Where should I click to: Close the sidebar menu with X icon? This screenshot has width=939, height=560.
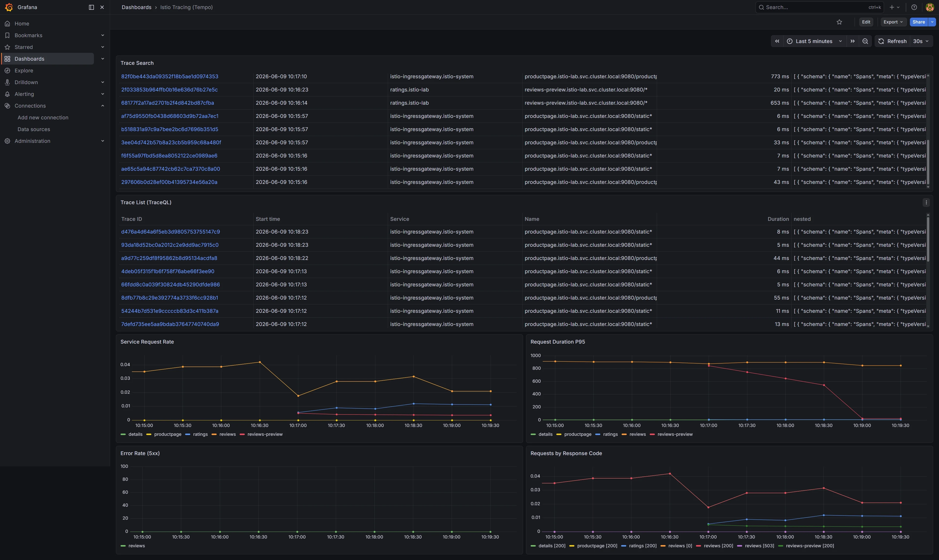coord(102,7)
